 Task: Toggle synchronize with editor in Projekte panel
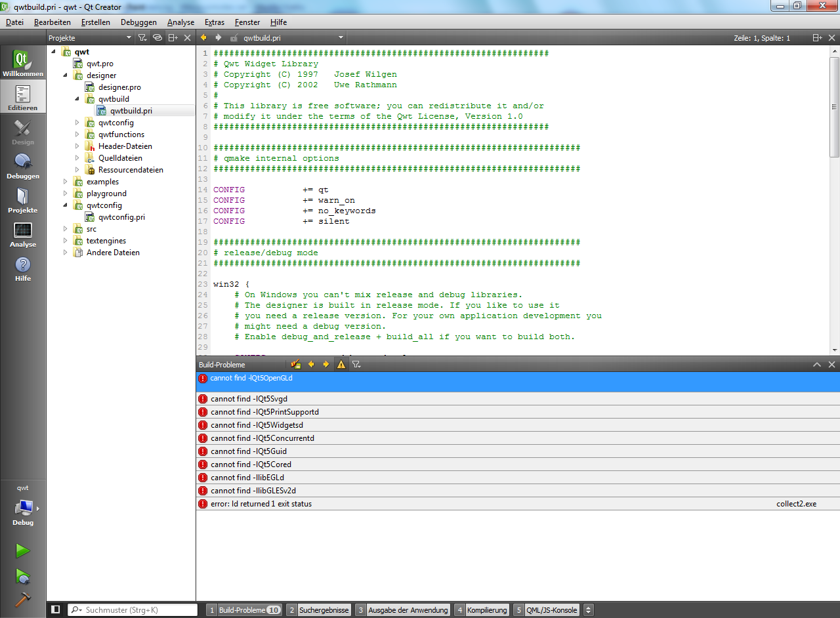point(157,38)
